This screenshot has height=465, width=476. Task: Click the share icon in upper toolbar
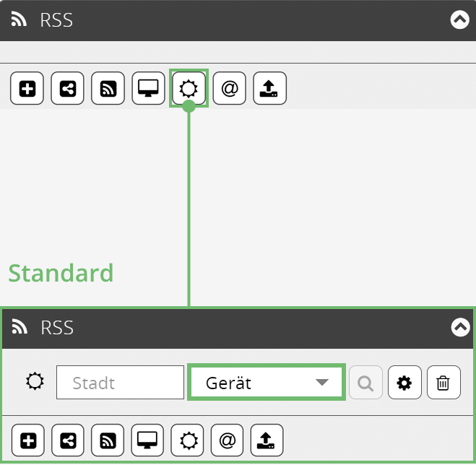click(x=68, y=89)
